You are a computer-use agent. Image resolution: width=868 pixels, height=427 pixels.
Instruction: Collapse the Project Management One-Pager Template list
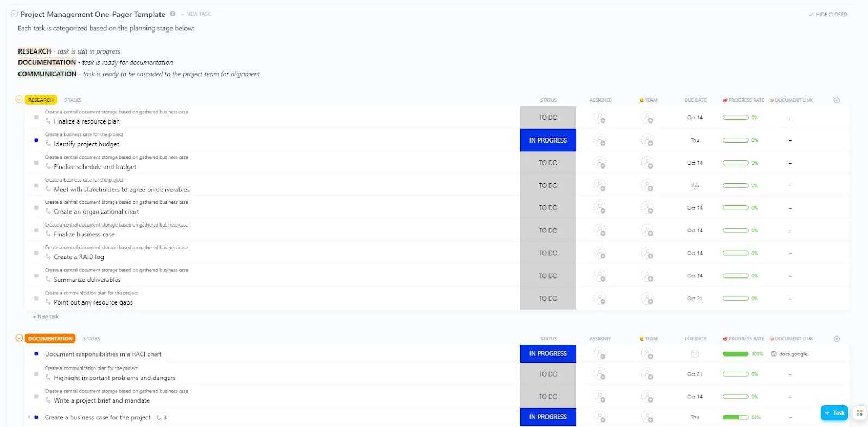[15, 14]
